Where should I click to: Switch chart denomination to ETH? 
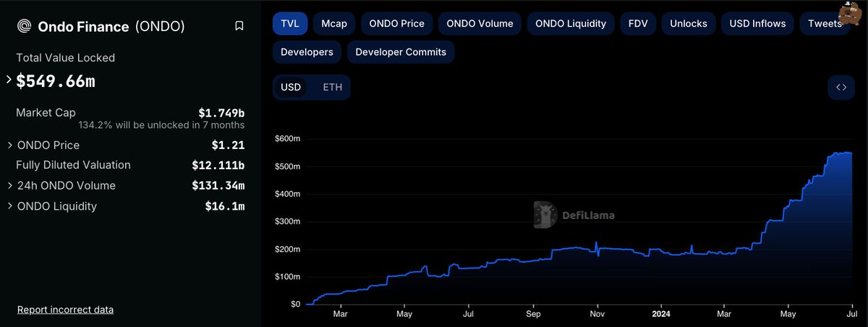click(332, 88)
